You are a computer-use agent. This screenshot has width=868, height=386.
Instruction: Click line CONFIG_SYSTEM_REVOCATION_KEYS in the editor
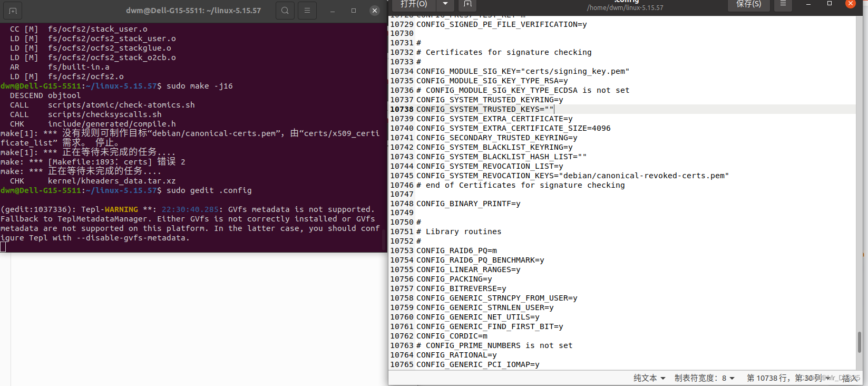[573, 176]
